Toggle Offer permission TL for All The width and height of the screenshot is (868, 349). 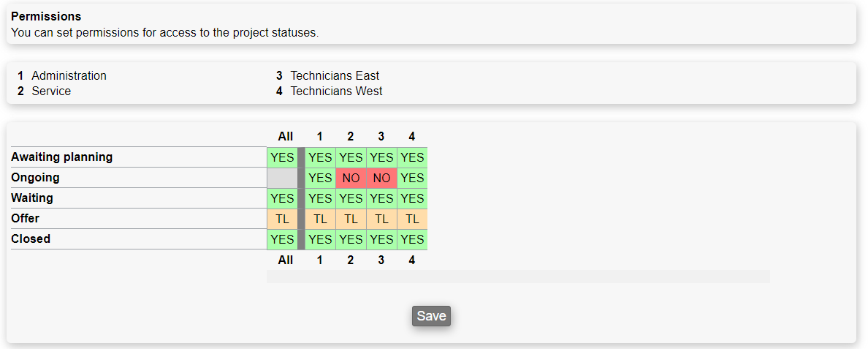click(282, 219)
